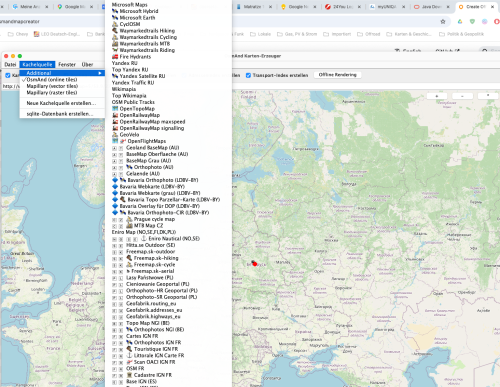Screen dimensions: 500x387
Task: Choose Bavaria Orthophoto (LDBV-BY) diamond icon
Action: (x=115, y=180)
